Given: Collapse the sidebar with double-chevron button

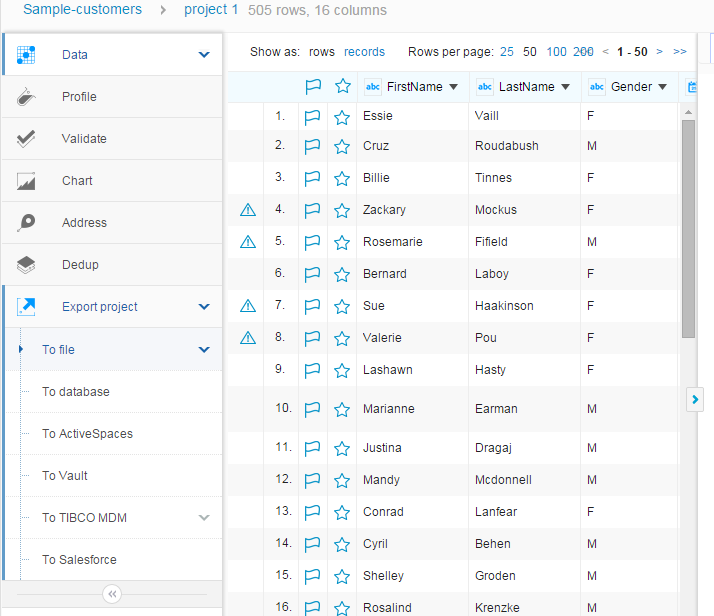Looking at the screenshot, I should click(112, 594).
